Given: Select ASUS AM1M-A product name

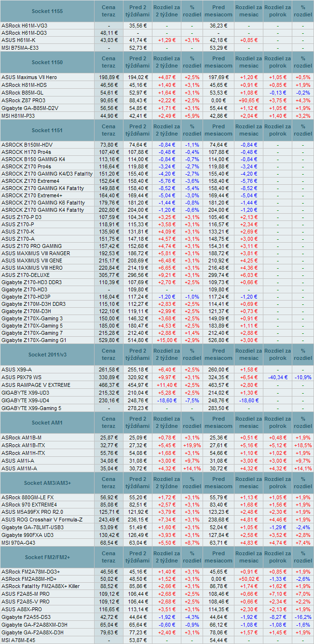Looking at the screenshot, I should (18, 468).
